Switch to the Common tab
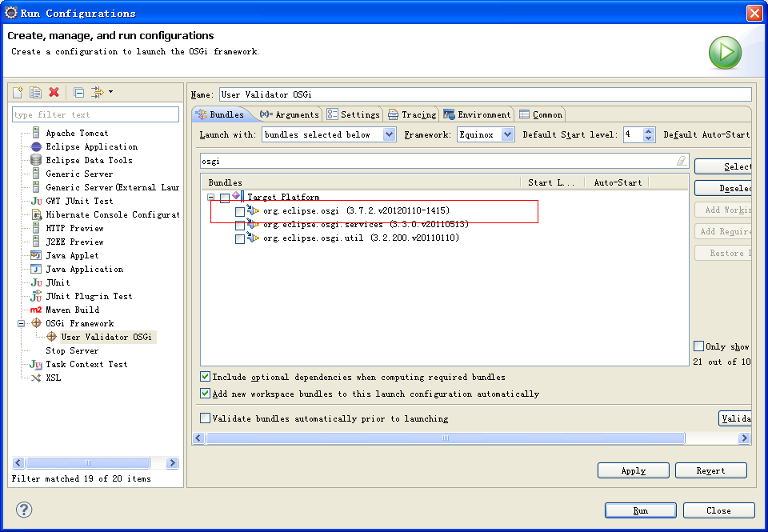The image size is (768, 532). tap(541, 114)
